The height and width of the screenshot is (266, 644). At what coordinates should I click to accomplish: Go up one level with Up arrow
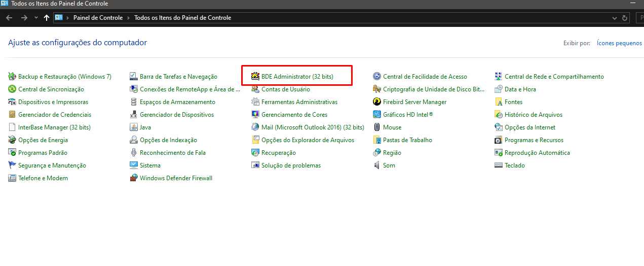point(47,18)
